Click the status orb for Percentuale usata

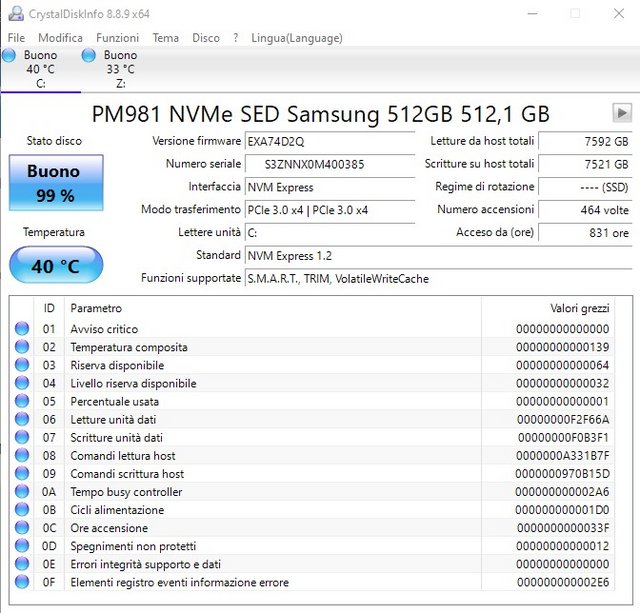[x=22, y=401]
